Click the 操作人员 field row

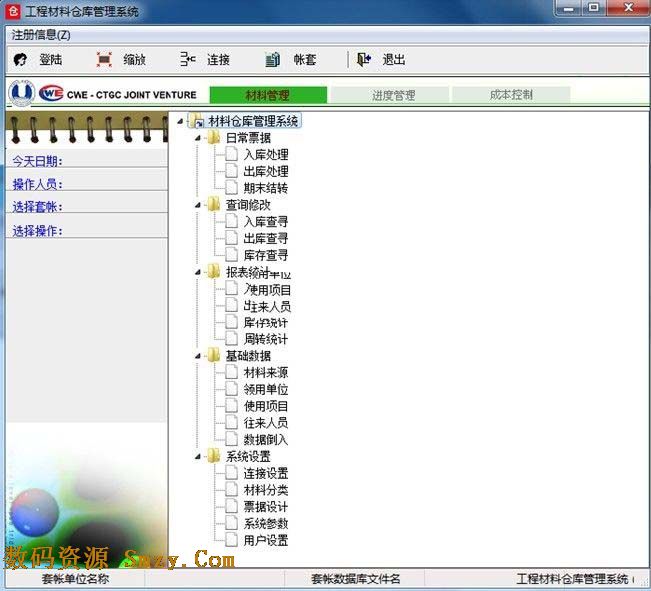[87, 181]
